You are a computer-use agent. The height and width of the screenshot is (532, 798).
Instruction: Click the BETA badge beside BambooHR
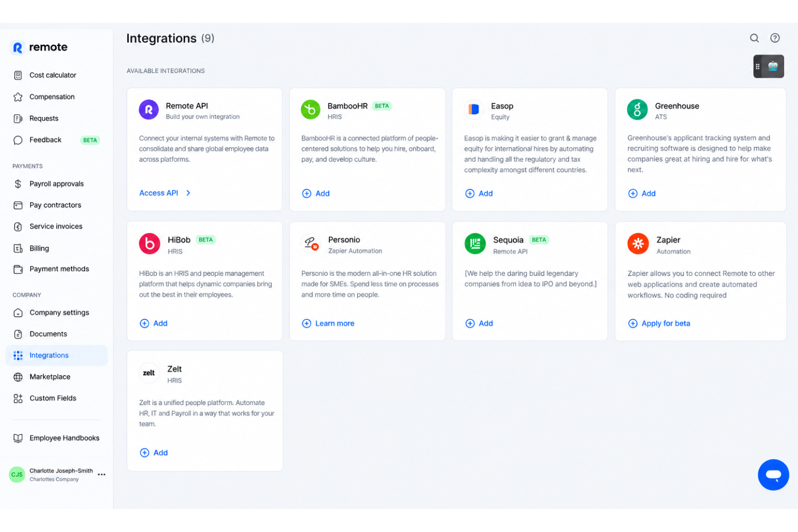point(382,106)
